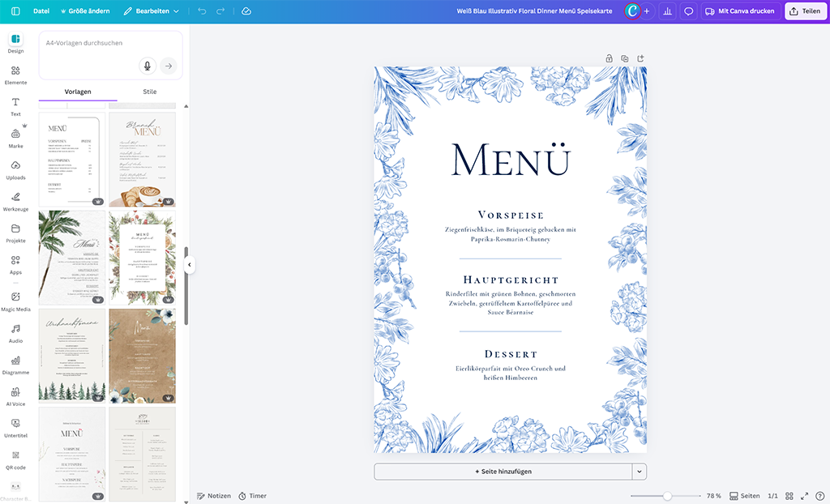Open the Diagramme sidebar panel
The width and height of the screenshot is (830, 504).
pos(15,365)
